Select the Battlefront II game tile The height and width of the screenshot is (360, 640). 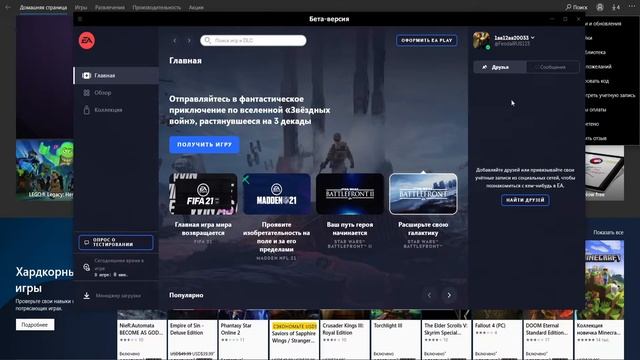coord(350,194)
